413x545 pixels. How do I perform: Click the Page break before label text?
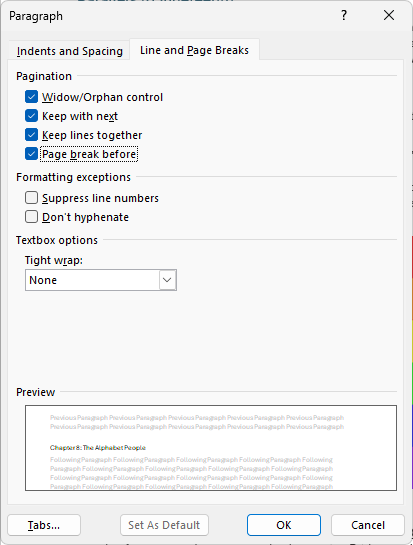89,154
